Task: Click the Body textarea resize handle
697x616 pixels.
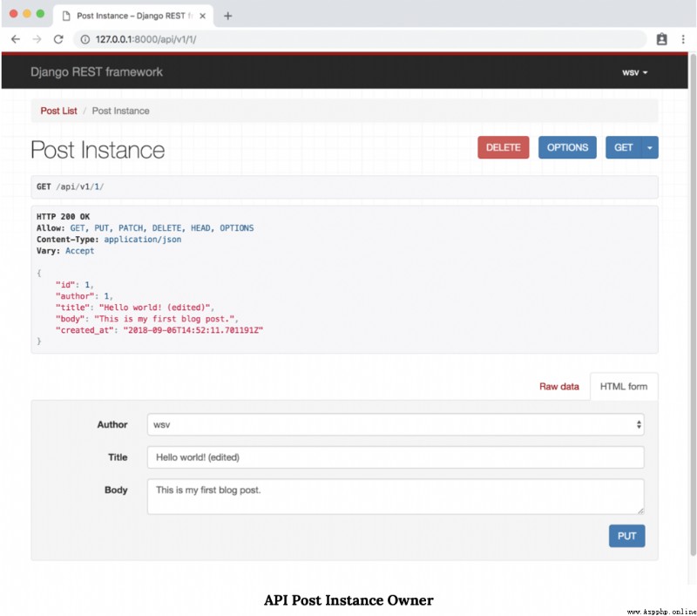Action: [x=640, y=511]
